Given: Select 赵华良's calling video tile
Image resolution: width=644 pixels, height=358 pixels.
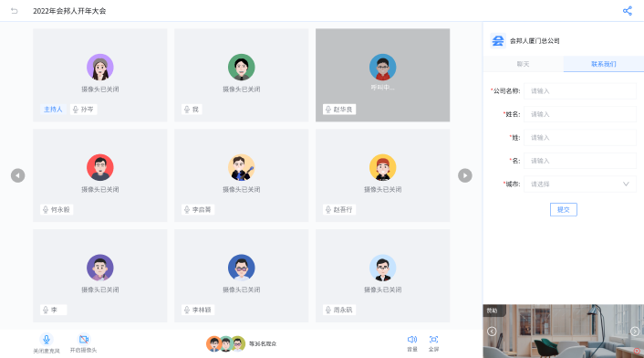Looking at the screenshot, I should coord(383,75).
